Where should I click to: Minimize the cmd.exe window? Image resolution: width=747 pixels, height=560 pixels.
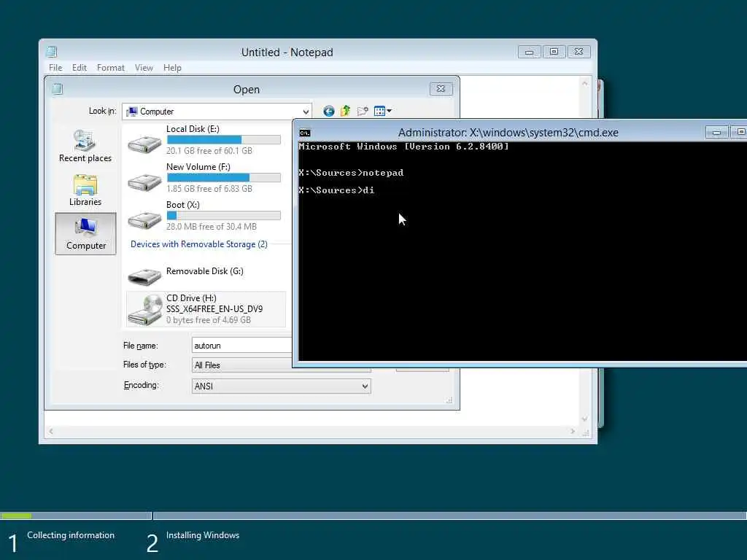[x=716, y=132]
